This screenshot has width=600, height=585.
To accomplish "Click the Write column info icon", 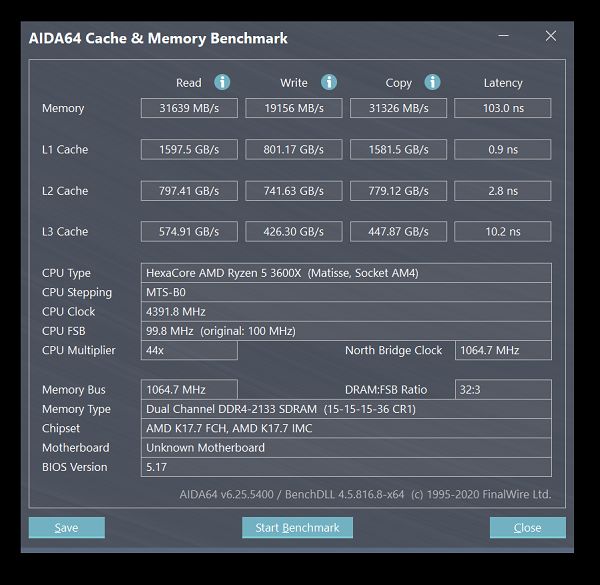I will (329, 82).
